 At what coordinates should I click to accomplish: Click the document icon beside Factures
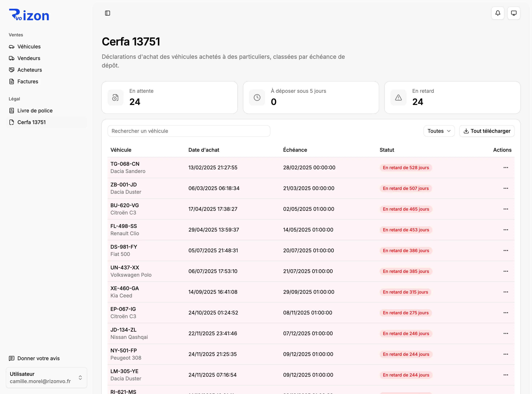(12, 81)
